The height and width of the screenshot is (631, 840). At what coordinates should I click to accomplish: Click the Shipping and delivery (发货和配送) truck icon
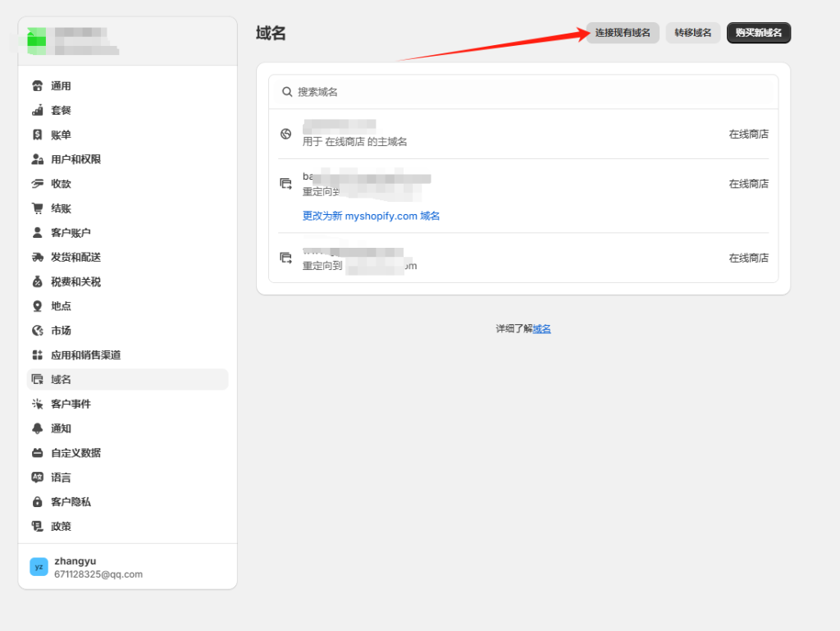pos(37,257)
